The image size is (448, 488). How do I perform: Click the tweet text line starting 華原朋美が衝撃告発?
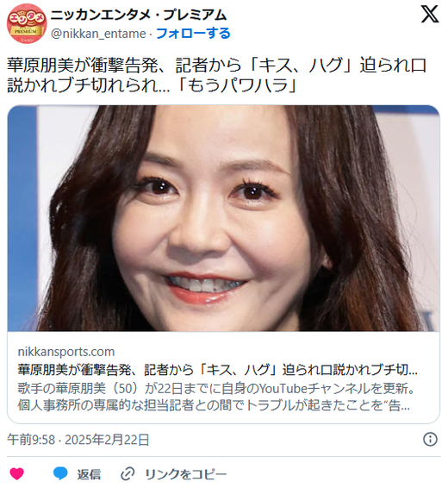[x=217, y=66]
